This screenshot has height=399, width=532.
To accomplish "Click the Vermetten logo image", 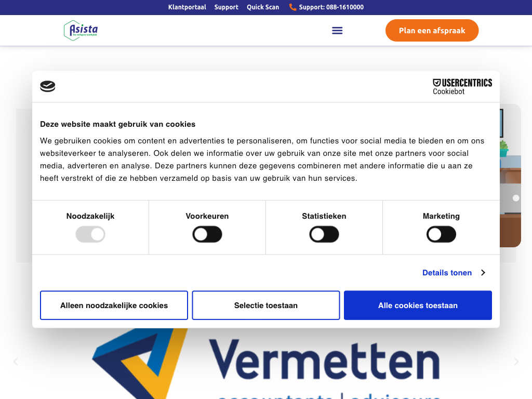I will [266, 364].
